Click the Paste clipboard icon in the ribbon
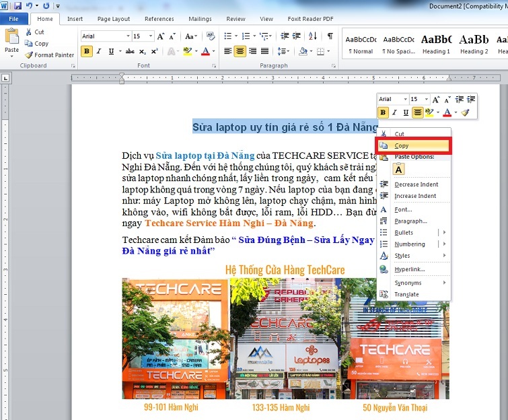Image resolution: width=508 pixels, height=420 pixels. [x=11, y=36]
